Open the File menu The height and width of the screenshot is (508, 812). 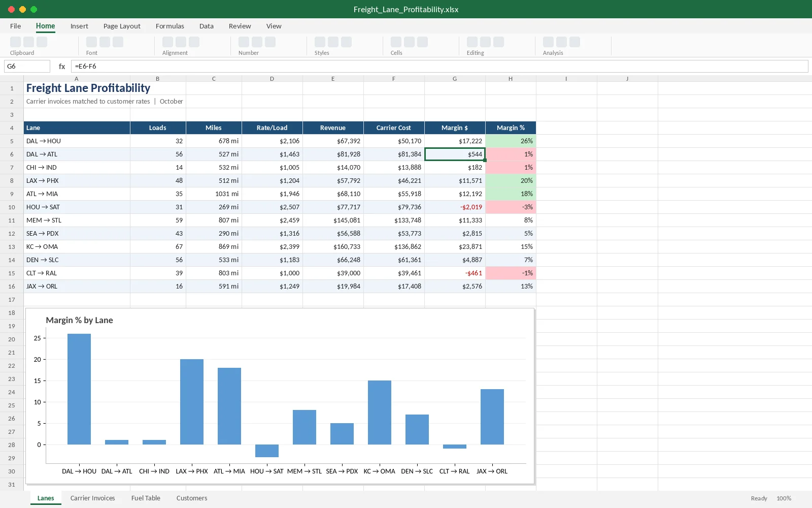tap(16, 26)
